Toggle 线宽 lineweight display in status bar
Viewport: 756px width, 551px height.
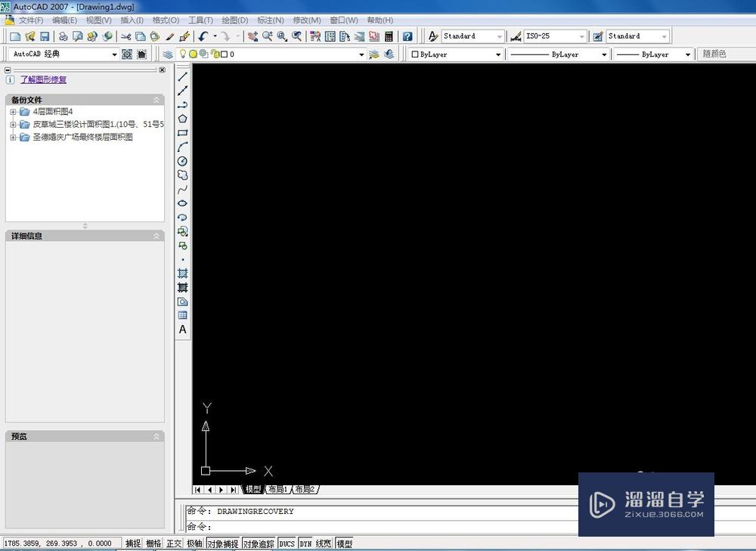click(324, 543)
